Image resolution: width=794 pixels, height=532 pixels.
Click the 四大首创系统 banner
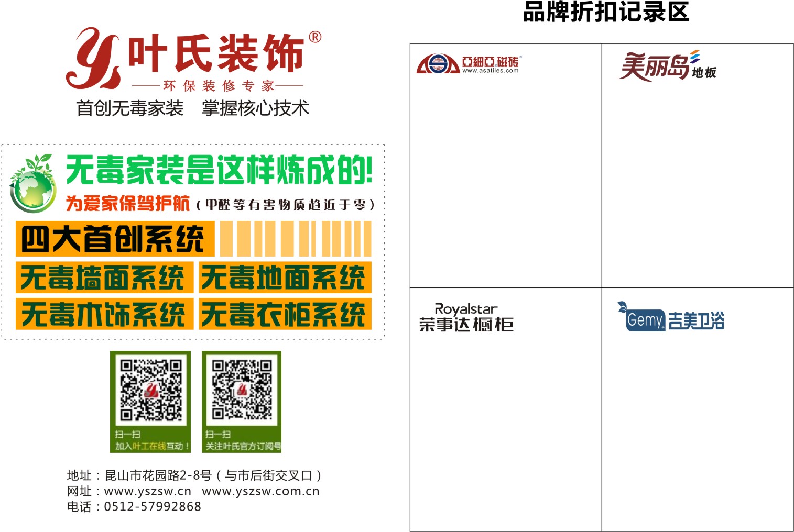pos(115,239)
